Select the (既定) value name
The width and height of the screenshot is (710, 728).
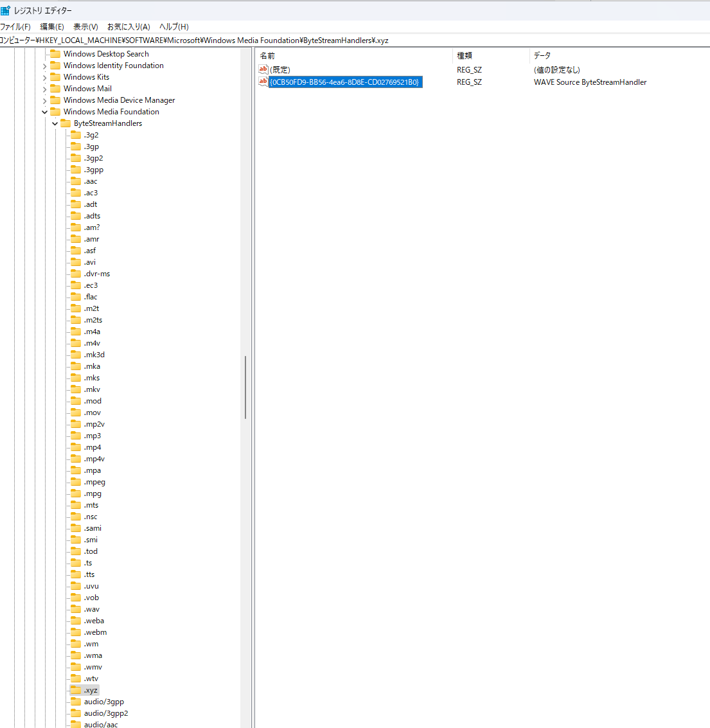[x=280, y=70]
